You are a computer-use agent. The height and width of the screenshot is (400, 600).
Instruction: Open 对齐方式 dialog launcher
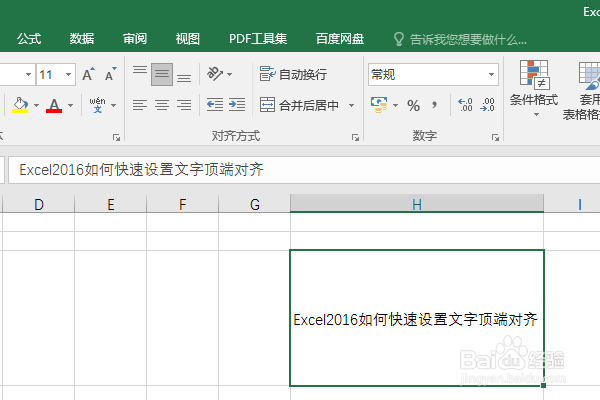pyautogui.click(x=355, y=137)
